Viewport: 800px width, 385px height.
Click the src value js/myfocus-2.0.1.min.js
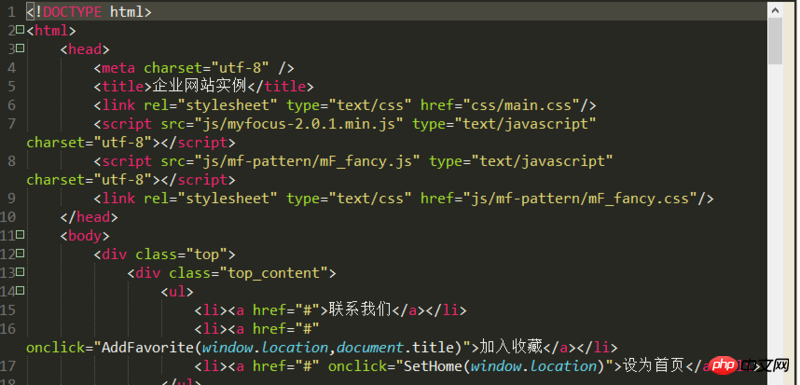[x=298, y=123]
